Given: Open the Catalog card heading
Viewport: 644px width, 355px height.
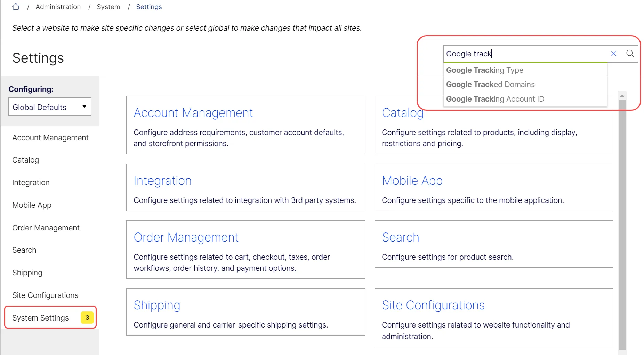Looking at the screenshot, I should pyautogui.click(x=403, y=113).
